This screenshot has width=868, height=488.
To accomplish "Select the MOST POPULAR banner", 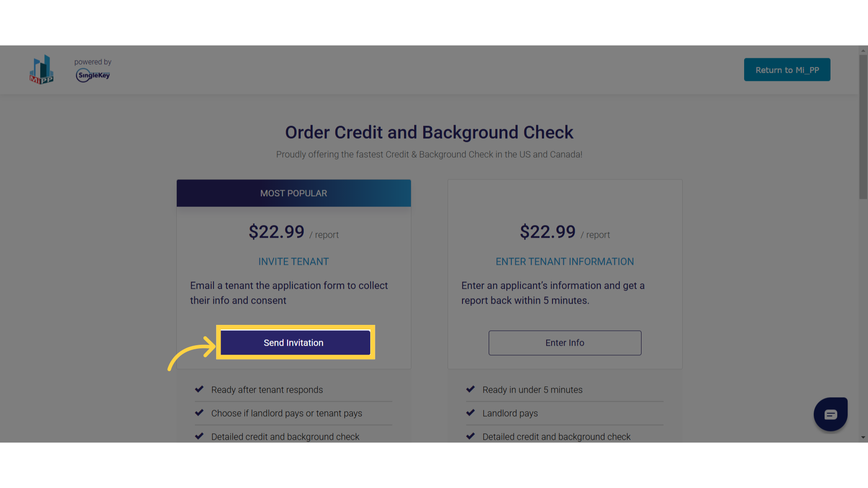I will 293,193.
